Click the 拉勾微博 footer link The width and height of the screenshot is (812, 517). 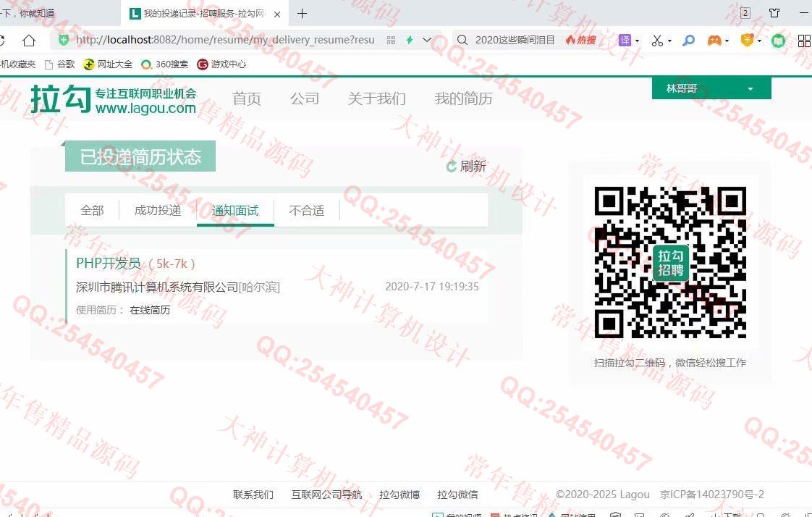399,495
